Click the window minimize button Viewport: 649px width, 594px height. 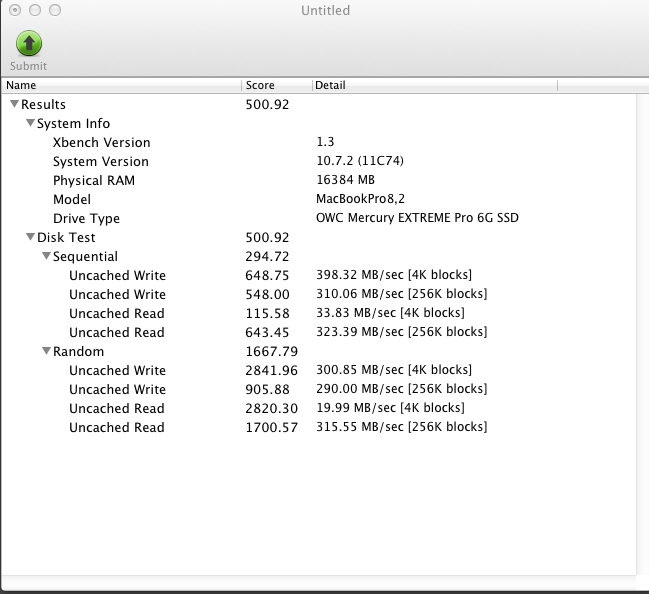coord(35,10)
